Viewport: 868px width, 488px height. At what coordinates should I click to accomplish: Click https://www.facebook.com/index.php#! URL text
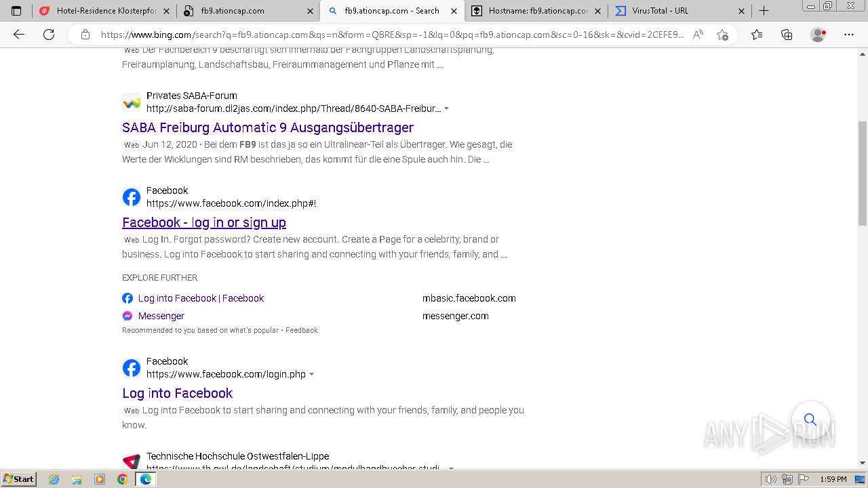pyautogui.click(x=231, y=203)
